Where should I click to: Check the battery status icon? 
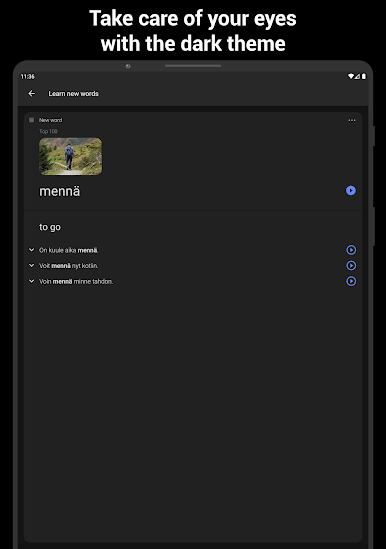(364, 76)
